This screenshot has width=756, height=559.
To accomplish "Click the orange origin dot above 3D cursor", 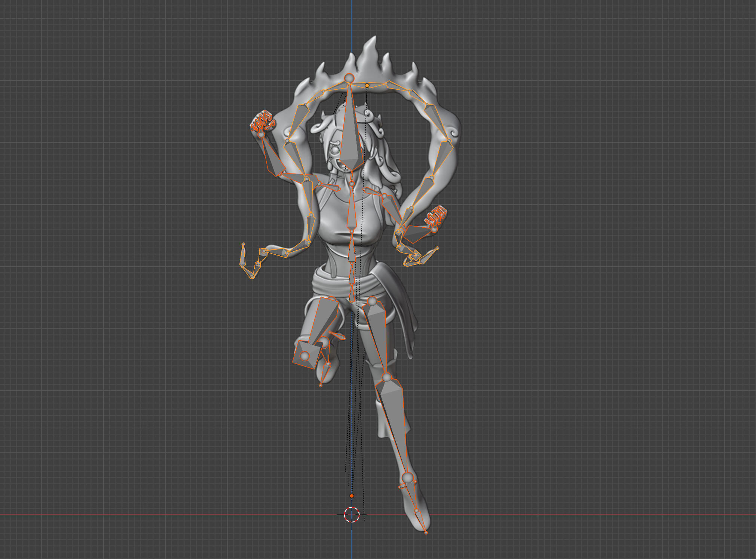I will [352, 496].
